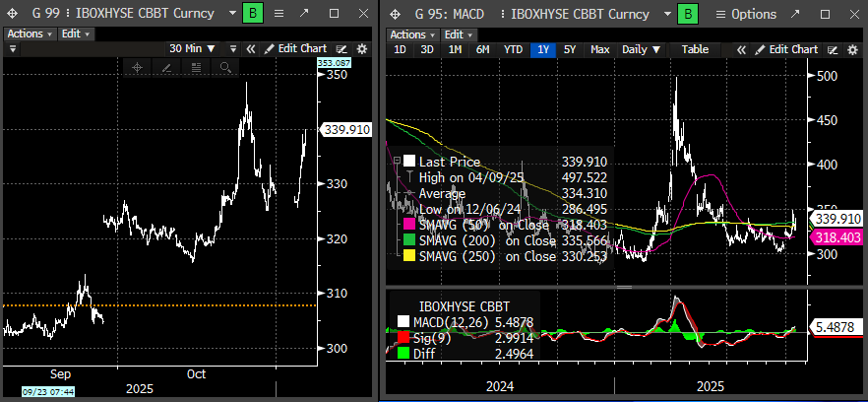The width and height of the screenshot is (868, 402).
Task: Click the Average 334.310 legend row
Action: (x=507, y=193)
